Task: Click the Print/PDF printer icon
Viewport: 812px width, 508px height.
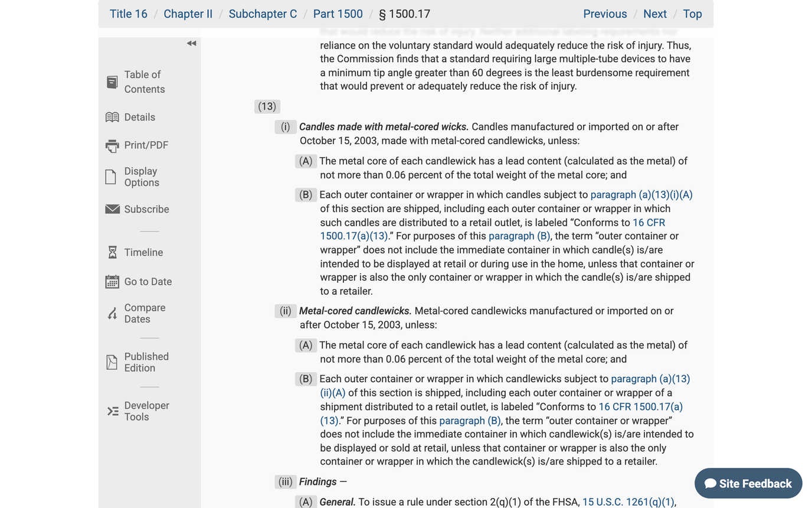Action: point(112,145)
